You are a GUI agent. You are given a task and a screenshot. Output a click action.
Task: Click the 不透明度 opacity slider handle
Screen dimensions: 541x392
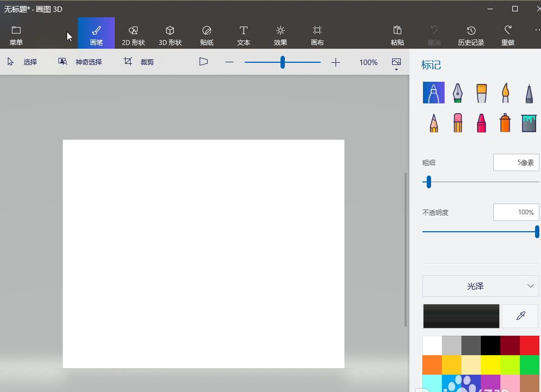tap(537, 232)
